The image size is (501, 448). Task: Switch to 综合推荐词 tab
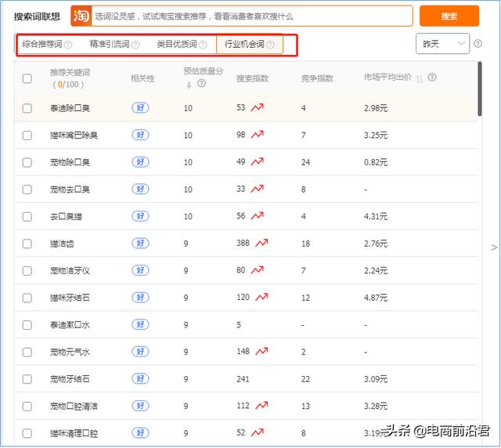tap(41, 44)
